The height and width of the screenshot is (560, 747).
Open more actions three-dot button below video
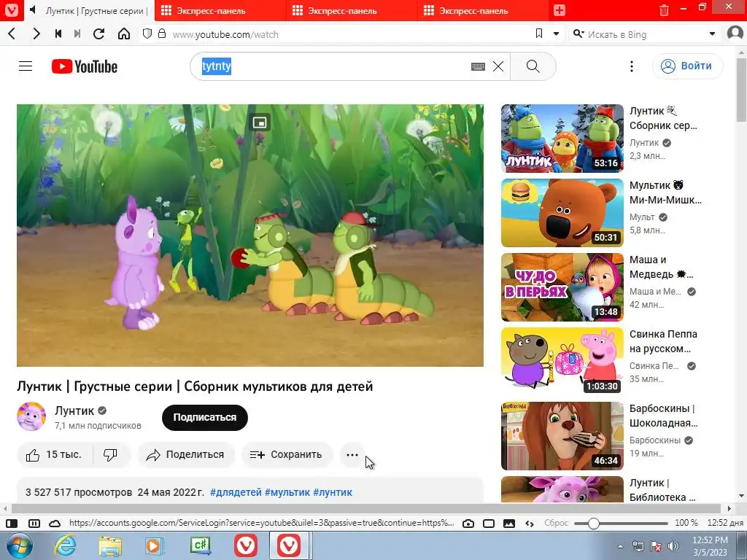pos(352,455)
